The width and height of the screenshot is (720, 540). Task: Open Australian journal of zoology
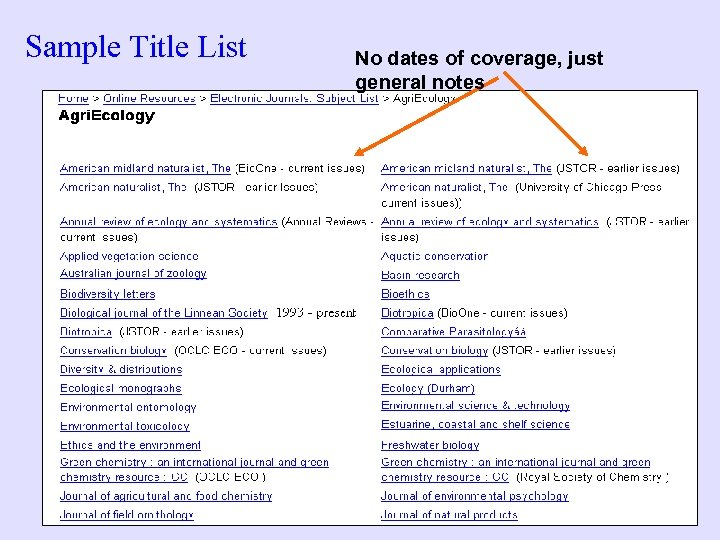(133, 274)
